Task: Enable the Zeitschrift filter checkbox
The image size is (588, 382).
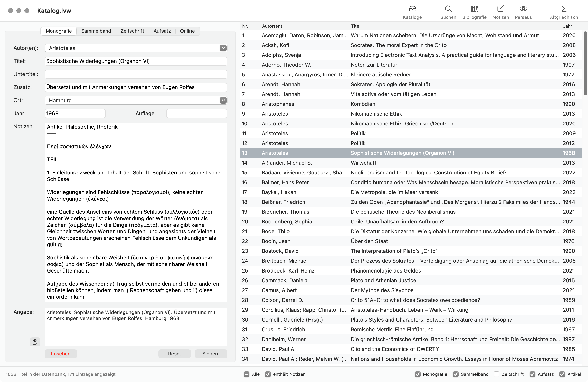Action: coord(496,374)
